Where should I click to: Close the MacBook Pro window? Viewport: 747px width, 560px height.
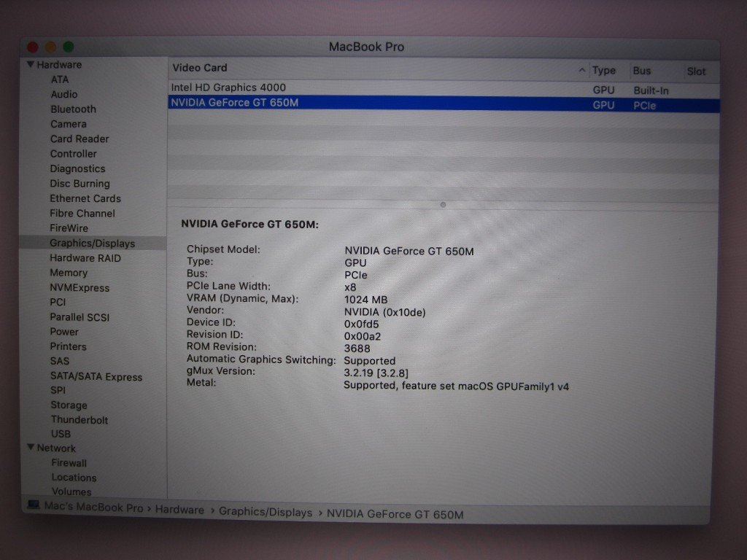click(33, 47)
